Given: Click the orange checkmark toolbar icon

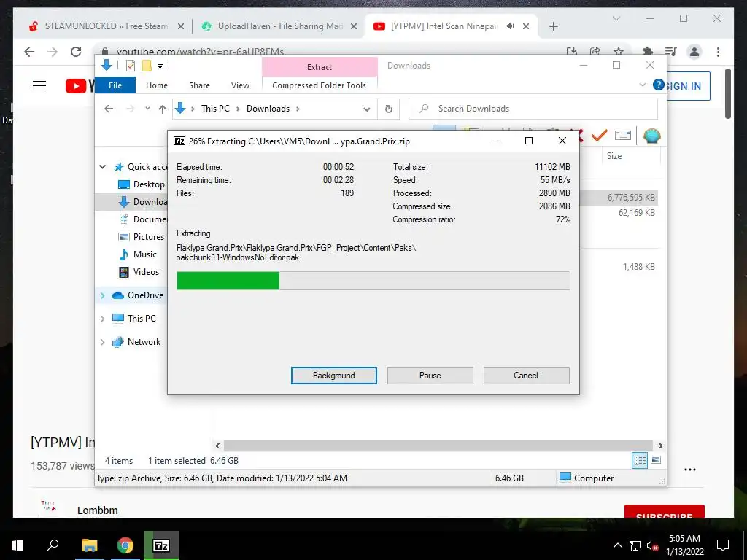Looking at the screenshot, I should [x=599, y=136].
